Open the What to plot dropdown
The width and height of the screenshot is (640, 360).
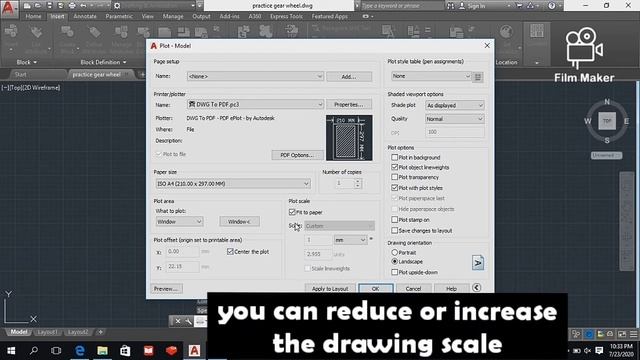[179, 222]
